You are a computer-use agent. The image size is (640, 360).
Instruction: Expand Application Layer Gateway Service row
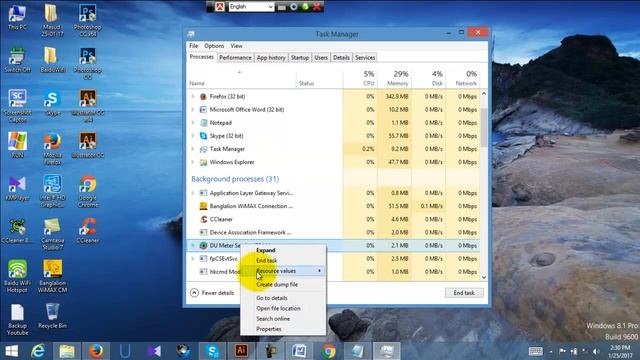[x=193, y=193]
